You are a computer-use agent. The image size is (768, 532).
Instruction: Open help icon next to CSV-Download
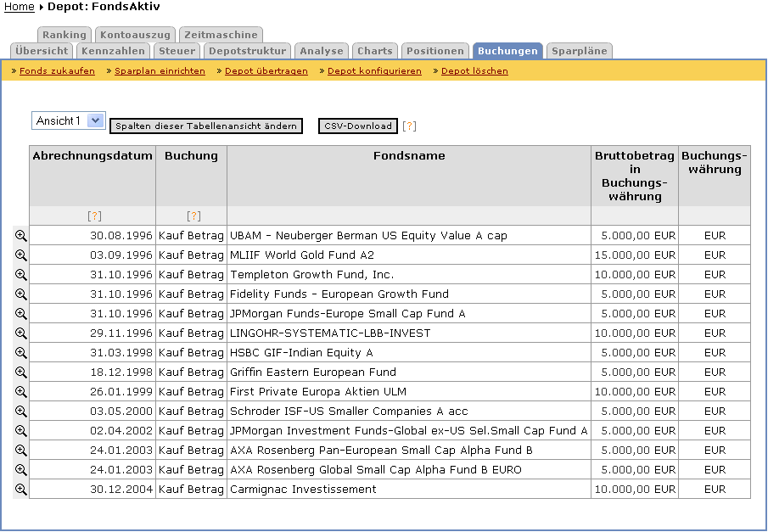tap(410, 126)
